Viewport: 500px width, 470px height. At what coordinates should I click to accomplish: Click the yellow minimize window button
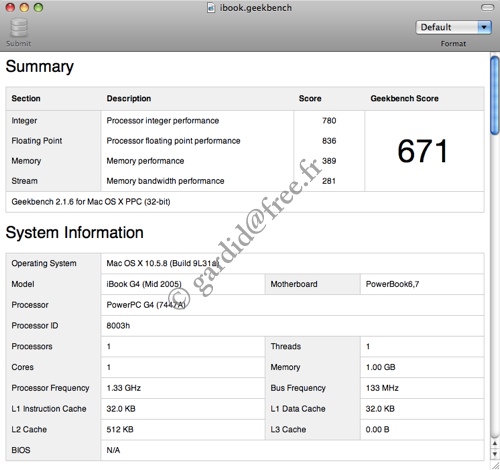point(24,7)
